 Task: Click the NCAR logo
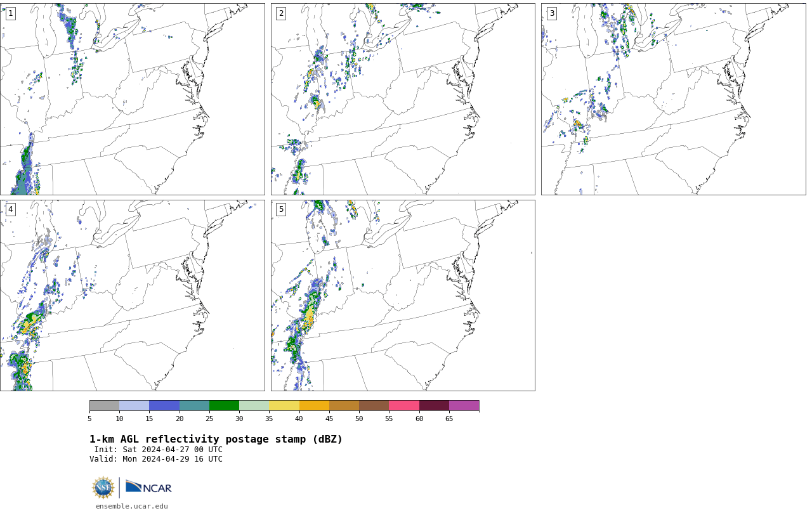pos(148,487)
